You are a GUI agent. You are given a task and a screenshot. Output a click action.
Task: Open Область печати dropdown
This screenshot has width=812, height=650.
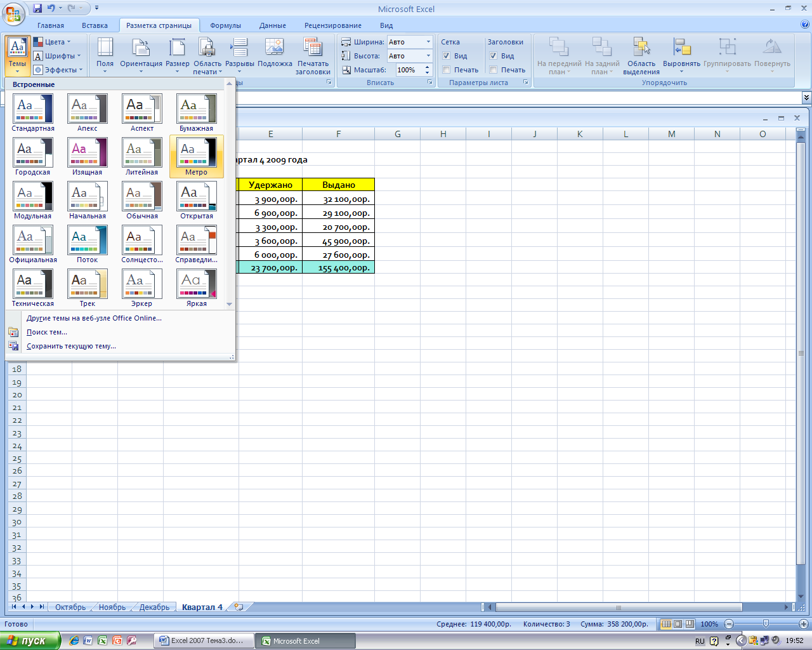pyautogui.click(x=207, y=55)
